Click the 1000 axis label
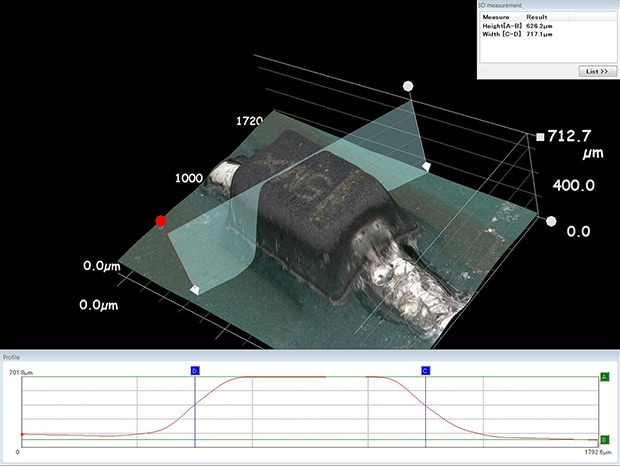 coord(189,178)
